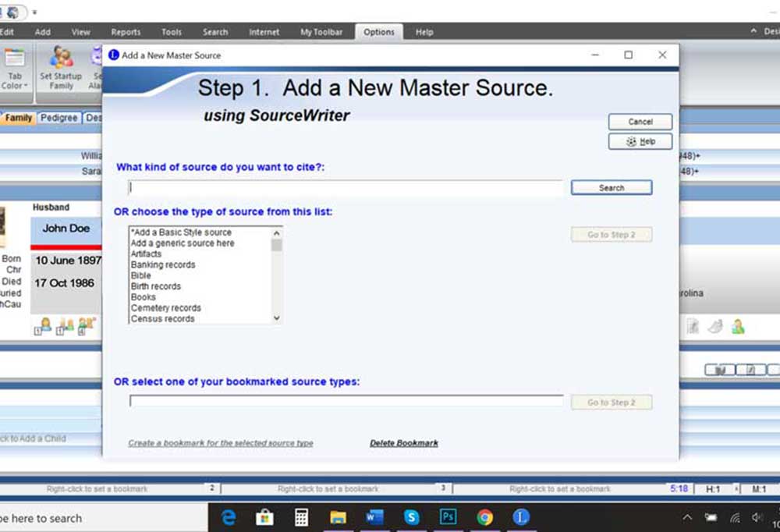Select 'Artifacts' in the source list
The image size is (780, 532).
point(200,254)
